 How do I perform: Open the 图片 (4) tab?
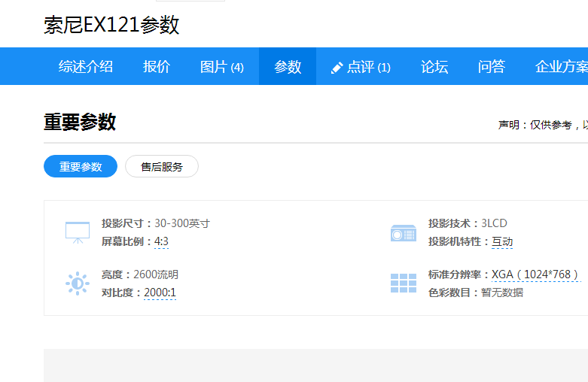pos(222,67)
